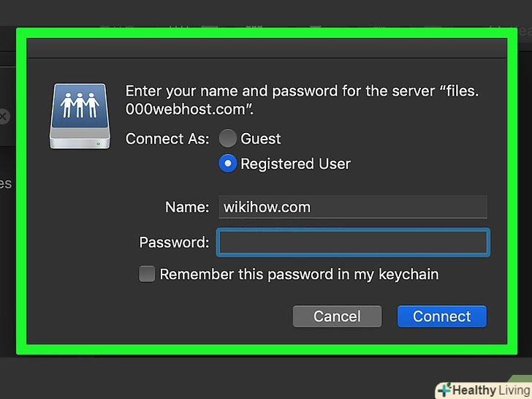Focus the Name field containing wikihow.com
532x399 pixels.
tap(354, 207)
